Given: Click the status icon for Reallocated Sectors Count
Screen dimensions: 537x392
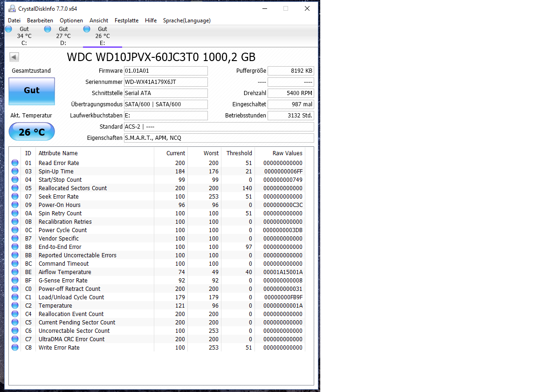Looking at the screenshot, I should pyautogui.click(x=15, y=188).
